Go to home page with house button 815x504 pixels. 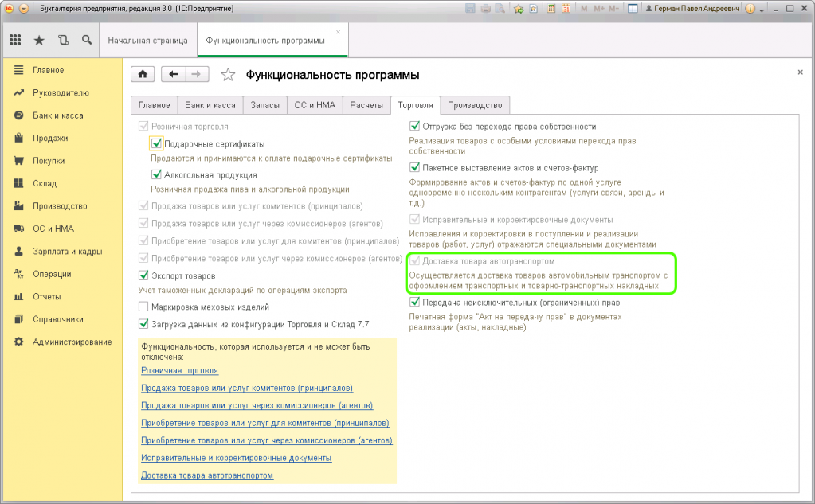click(x=143, y=74)
